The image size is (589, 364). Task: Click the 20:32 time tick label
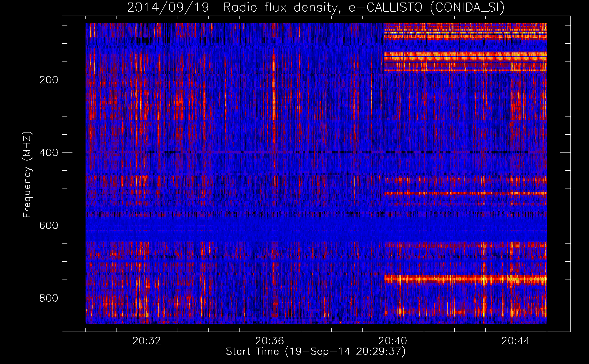(147, 341)
